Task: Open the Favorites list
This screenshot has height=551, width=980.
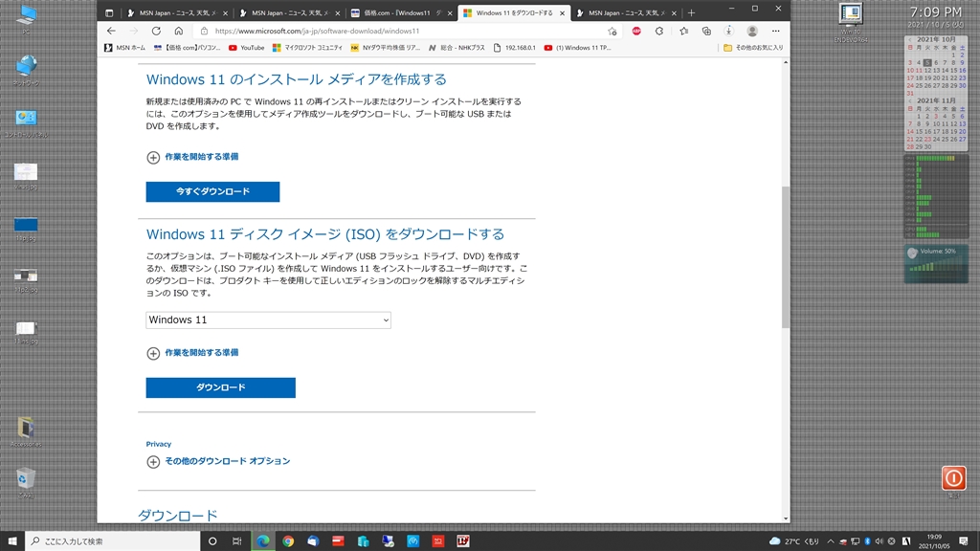Action: pyautogui.click(x=683, y=31)
